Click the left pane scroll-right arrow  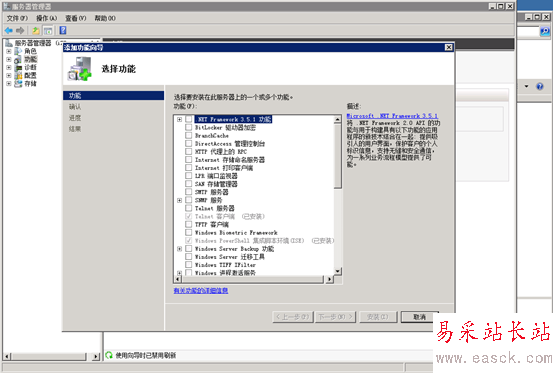[x=96, y=356]
